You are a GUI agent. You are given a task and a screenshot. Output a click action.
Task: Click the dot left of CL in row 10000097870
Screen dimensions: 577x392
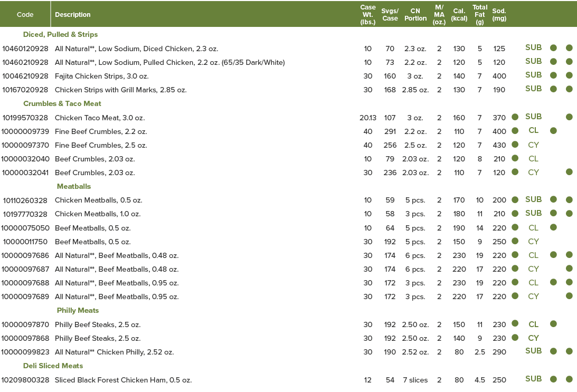click(x=515, y=324)
